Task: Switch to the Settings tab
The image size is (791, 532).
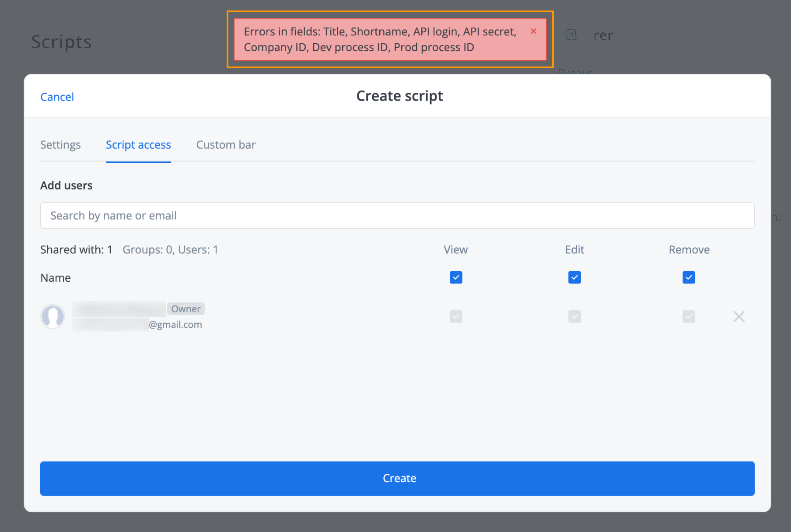Action: [60, 145]
